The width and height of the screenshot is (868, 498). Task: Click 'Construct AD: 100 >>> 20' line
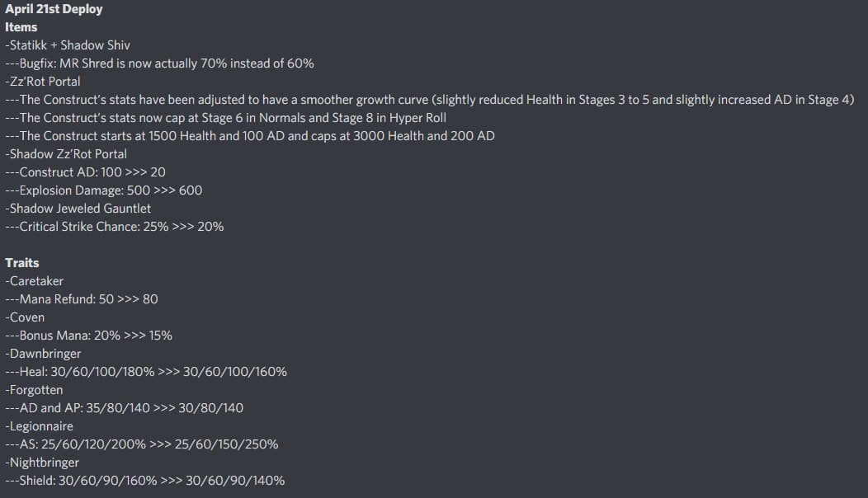coord(85,172)
